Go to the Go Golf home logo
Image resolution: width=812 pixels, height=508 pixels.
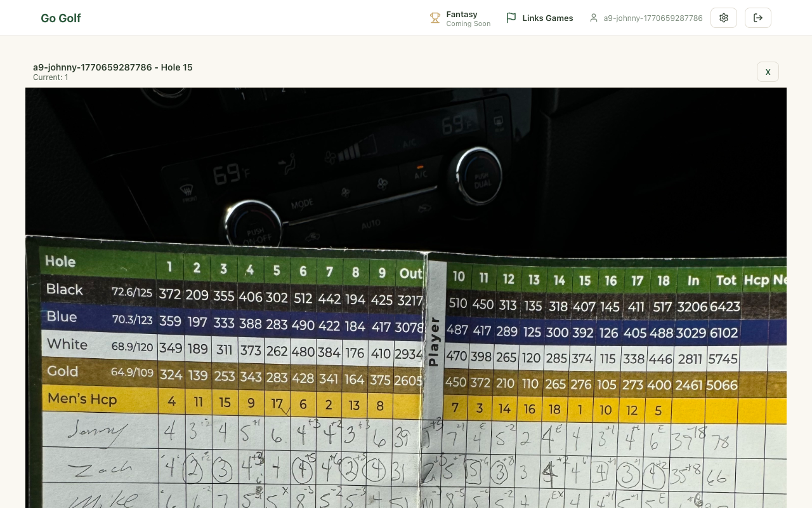pos(61,18)
